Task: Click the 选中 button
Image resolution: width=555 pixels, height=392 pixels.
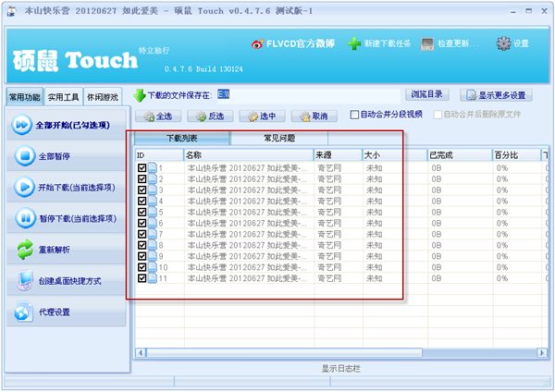Action: pos(262,116)
